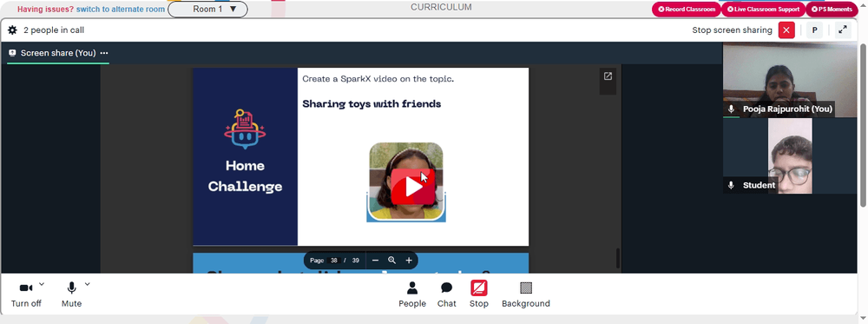Zoom in the PDF with plus icon
This screenshot has height=324, width=868.
click(409, 261)
